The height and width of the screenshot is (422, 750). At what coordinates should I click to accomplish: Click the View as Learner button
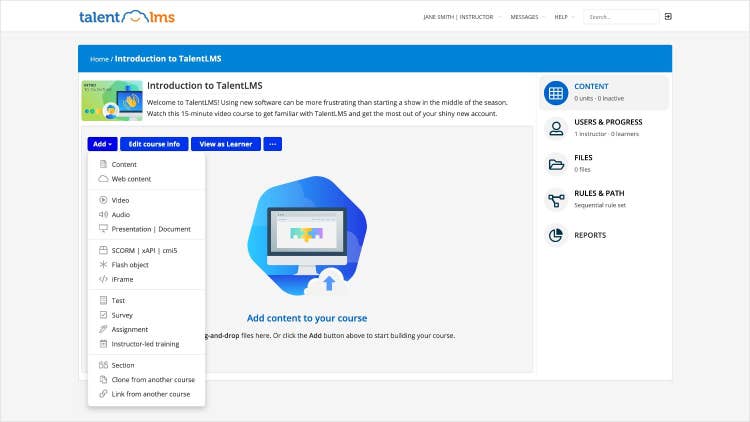(x=226, y=144)
